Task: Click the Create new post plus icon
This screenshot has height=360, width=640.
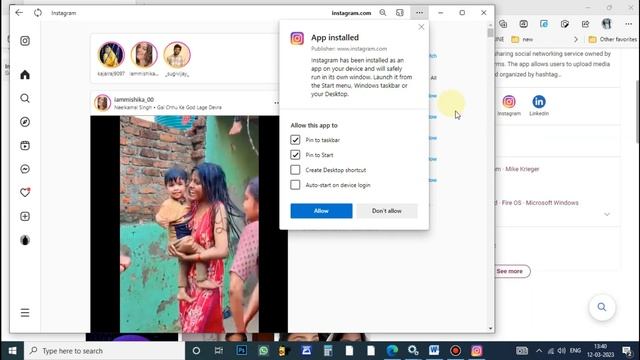Action: [25, 216]
